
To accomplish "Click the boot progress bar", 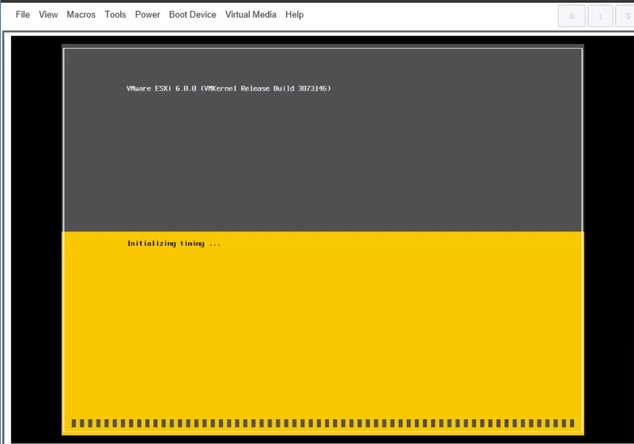I will click(323, 423).
